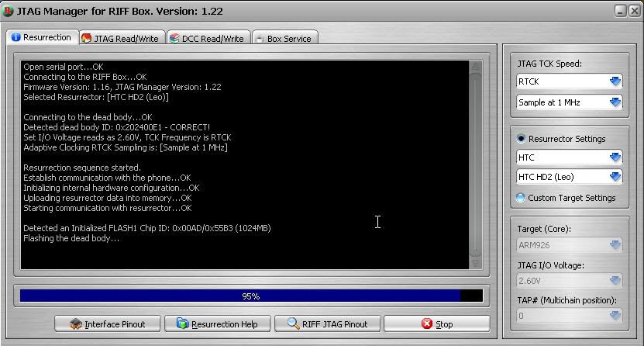Viewport: 644px width, 346px height.
Task: Click the window title 'JTAG Manager for RIFF Box'
Action: click(120, 11)
